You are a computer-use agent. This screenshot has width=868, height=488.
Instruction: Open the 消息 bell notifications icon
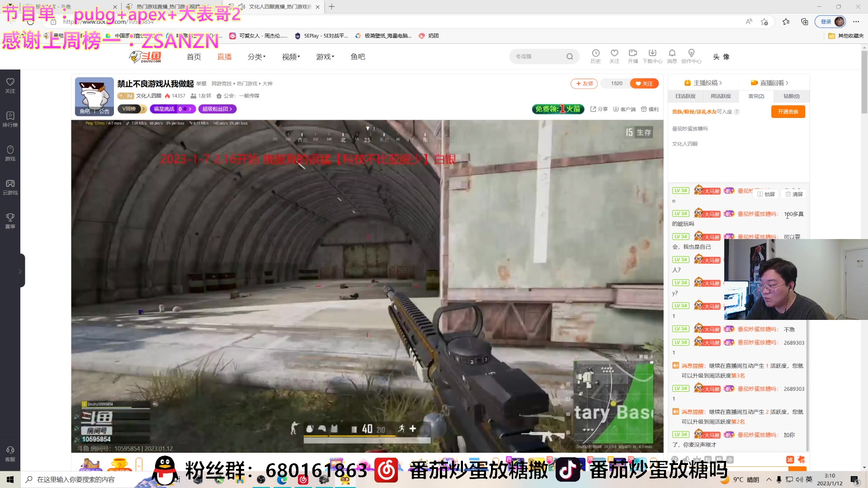point(672,56)
